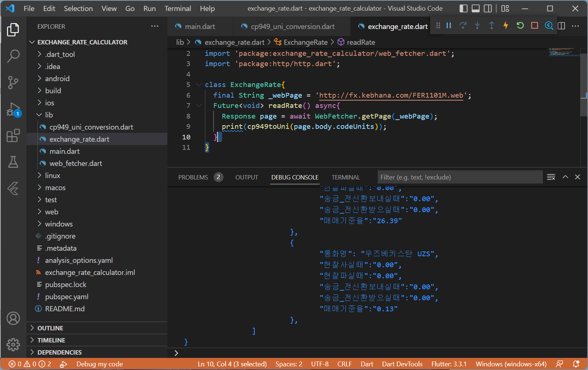Click the errors and warnings status indicator
This screenshot has height=370, width=588.
tap(30, 364)
